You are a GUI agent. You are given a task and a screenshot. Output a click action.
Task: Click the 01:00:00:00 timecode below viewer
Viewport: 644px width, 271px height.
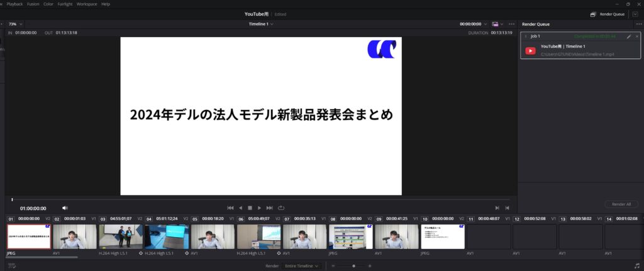click(33, 209)
